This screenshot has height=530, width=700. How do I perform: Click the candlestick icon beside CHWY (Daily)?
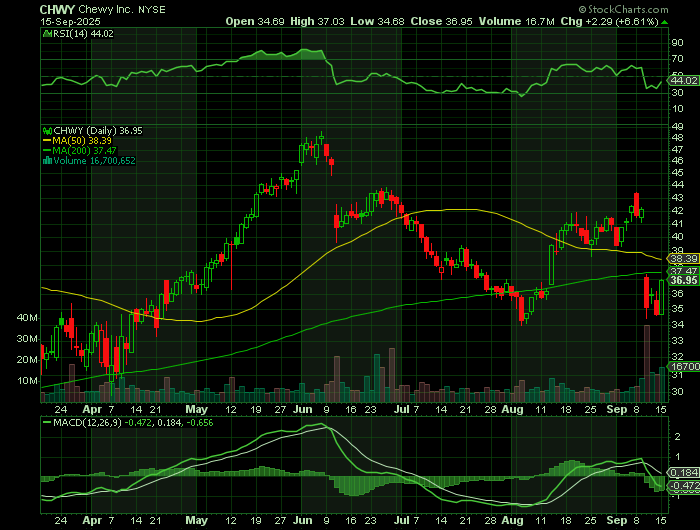pyautogui.click(x=47, y=131)
